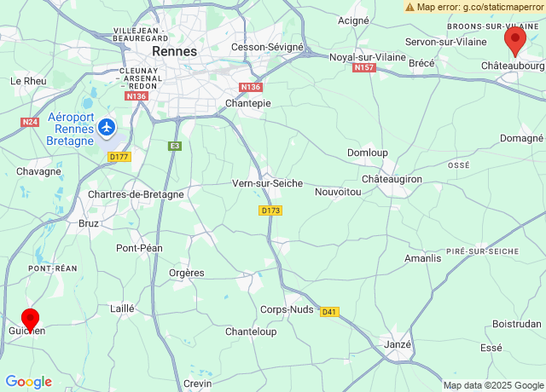Click the Chartres-de-Bretagne label
Image resolution: width=546 pixels, height=392 pixels.
coord(136,194)
